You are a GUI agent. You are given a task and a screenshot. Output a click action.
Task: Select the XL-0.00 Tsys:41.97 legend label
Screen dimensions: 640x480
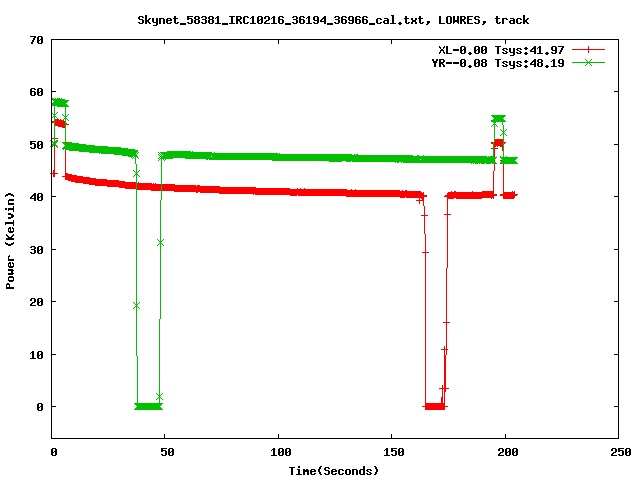pyautogui.click(x=501, y=50)
